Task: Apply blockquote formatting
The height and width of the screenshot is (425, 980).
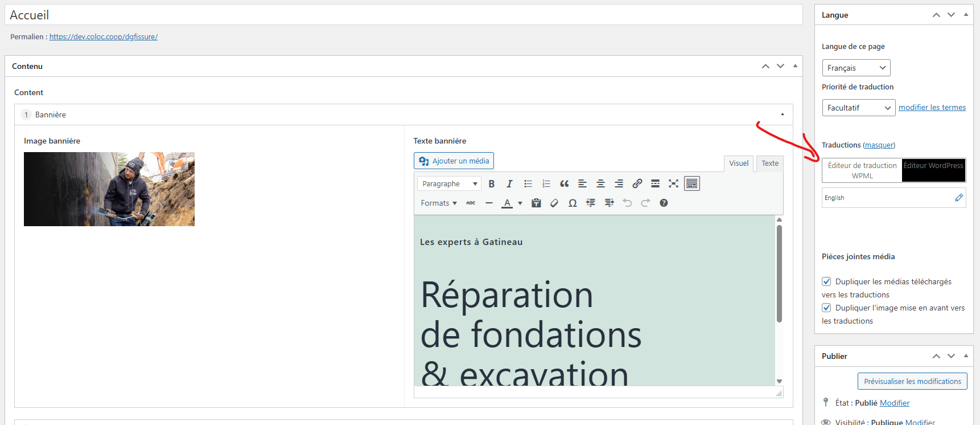Action: click(x=565, y=183)
